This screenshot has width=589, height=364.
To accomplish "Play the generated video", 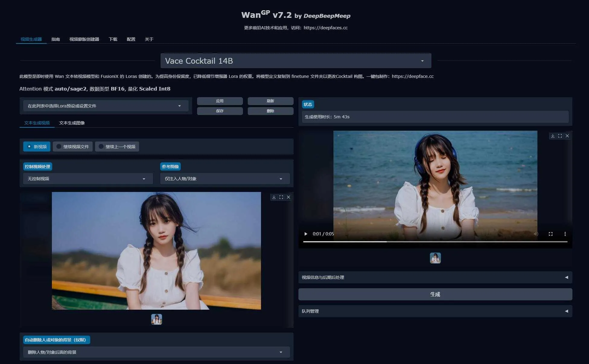I will (306, 234).
